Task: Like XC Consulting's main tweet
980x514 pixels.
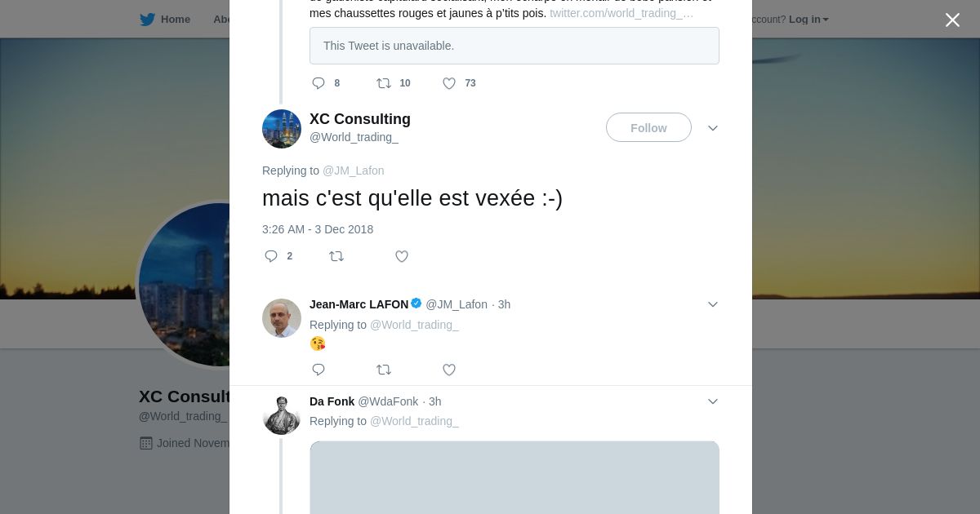Action: pyautogui.click(x=402, y=256)
